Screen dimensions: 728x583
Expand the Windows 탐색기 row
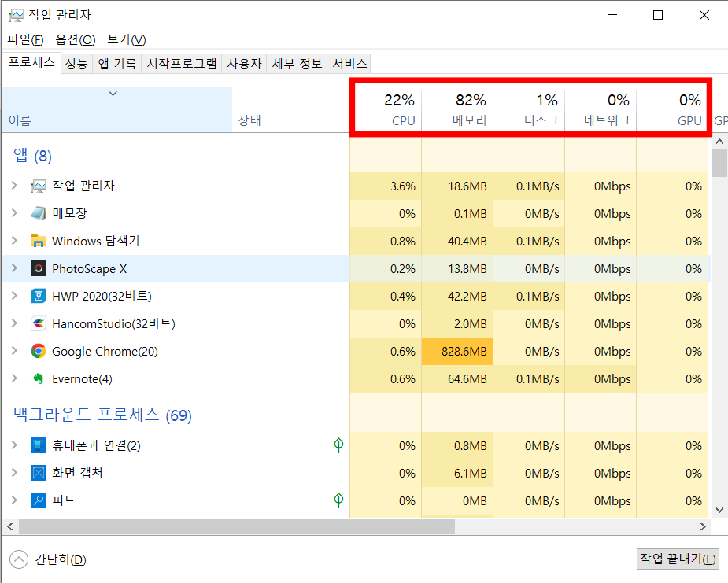14,241
